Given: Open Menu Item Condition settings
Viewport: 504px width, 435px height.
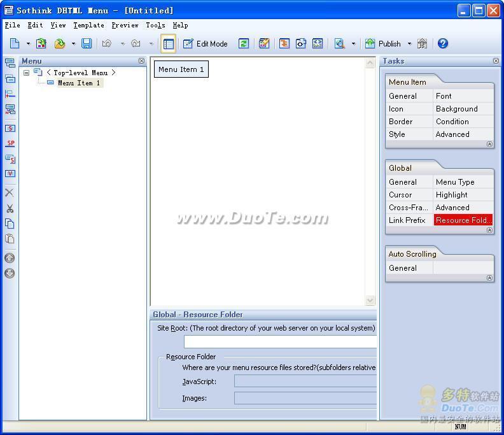Looking at the screenshot, I should pos(463,122).
